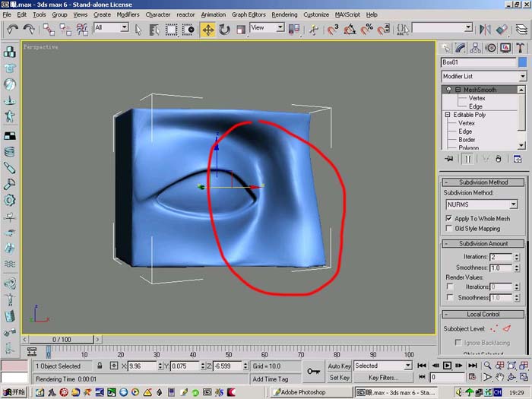Activate the Select and Link tool
This screenshot has height=399, width=532.
49,30
